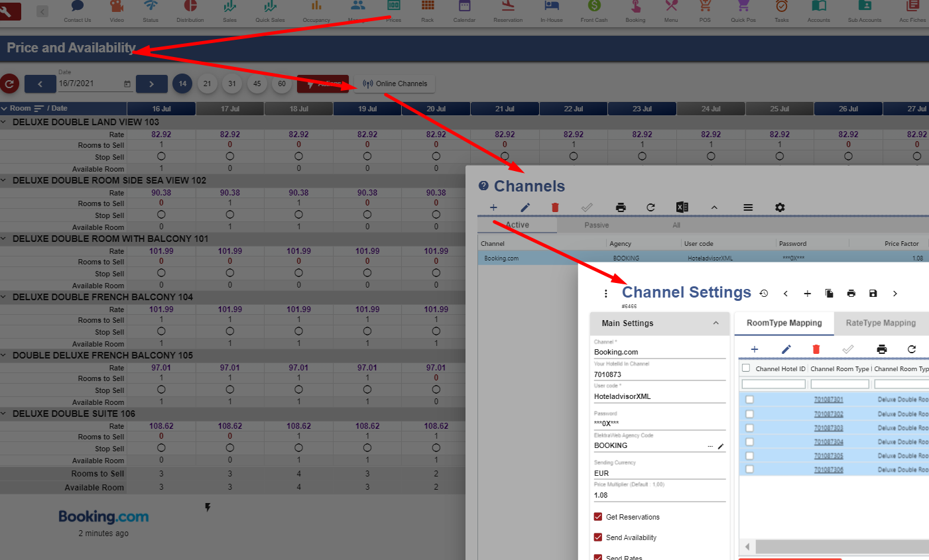Print the Channels list
Viewport: 929px width, 560px height.
click(621, 207)
